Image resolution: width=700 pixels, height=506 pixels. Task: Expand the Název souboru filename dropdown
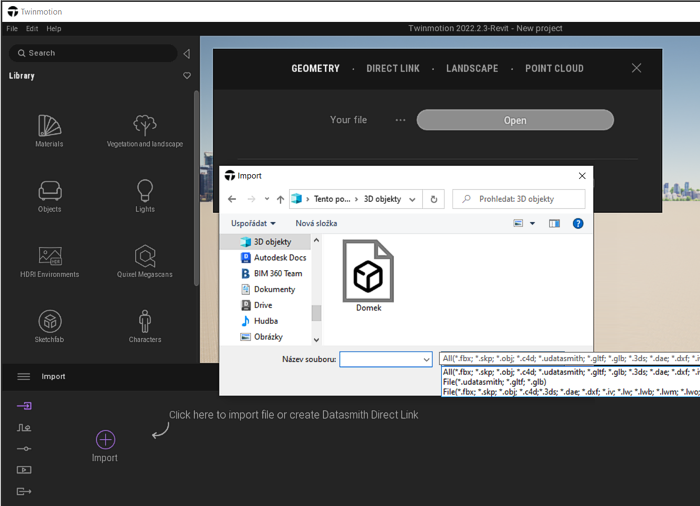426,359
